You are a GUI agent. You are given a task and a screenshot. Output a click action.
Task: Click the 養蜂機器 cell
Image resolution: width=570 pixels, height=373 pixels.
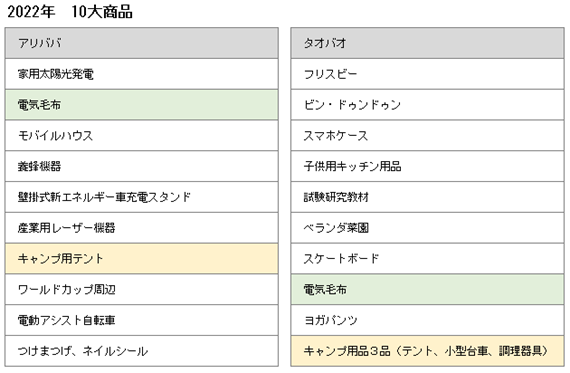(142, 167)
